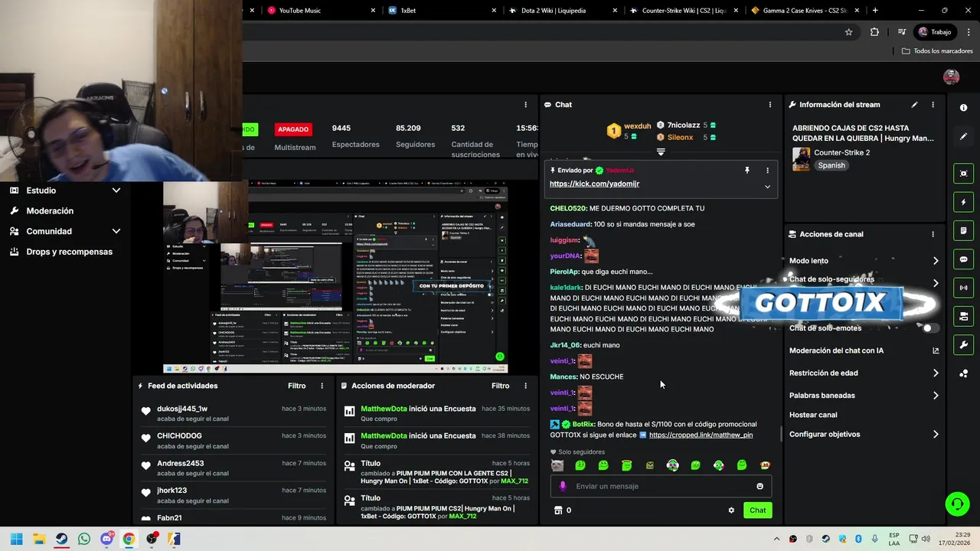The width and height of the screenshot is (980, 551).
Task: Open Filtro in Feed de actividades
Action: [x=296, y=386]
